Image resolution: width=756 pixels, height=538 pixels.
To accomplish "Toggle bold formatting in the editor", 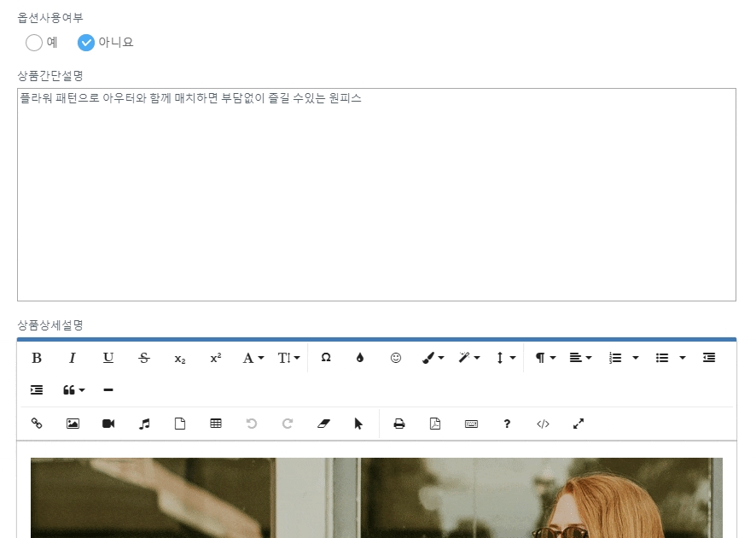I will [37, 358].
